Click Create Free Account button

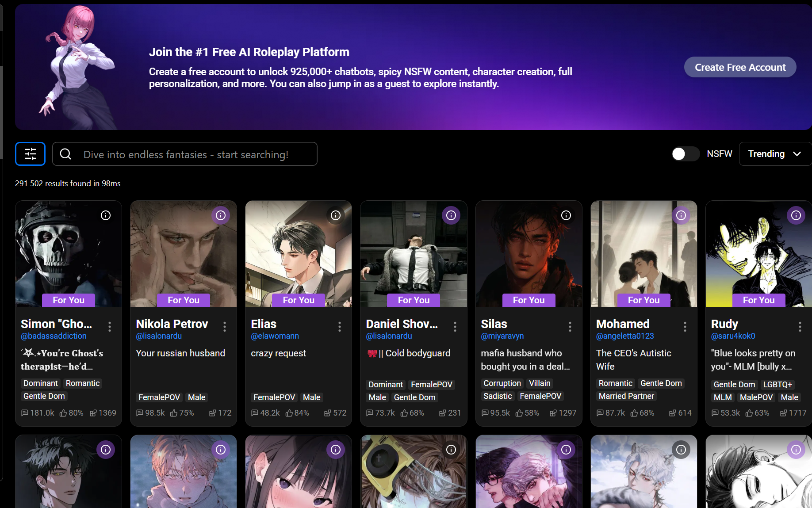click(740, 67)
